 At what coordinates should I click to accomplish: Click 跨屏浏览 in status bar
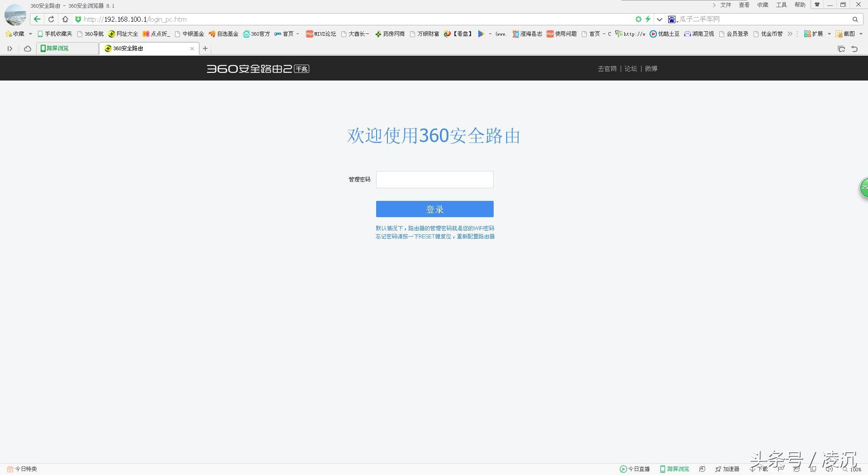pyautogui.click(x=675, y=469)
